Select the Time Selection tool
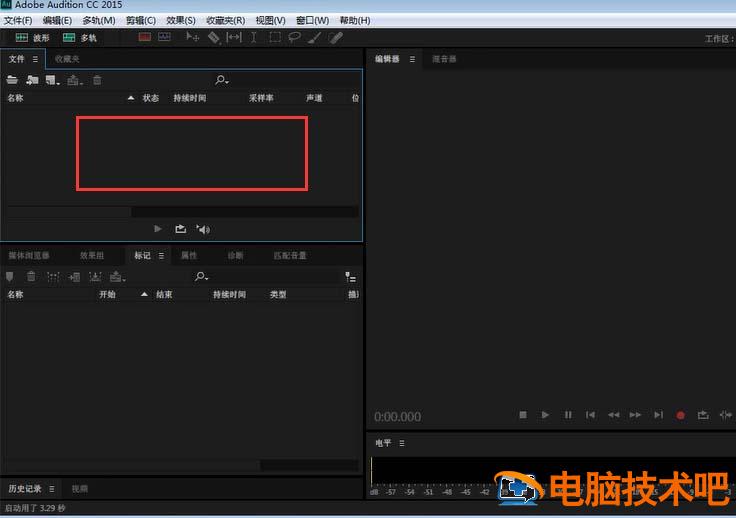This screenshot has width=736, height=518. 253,38
